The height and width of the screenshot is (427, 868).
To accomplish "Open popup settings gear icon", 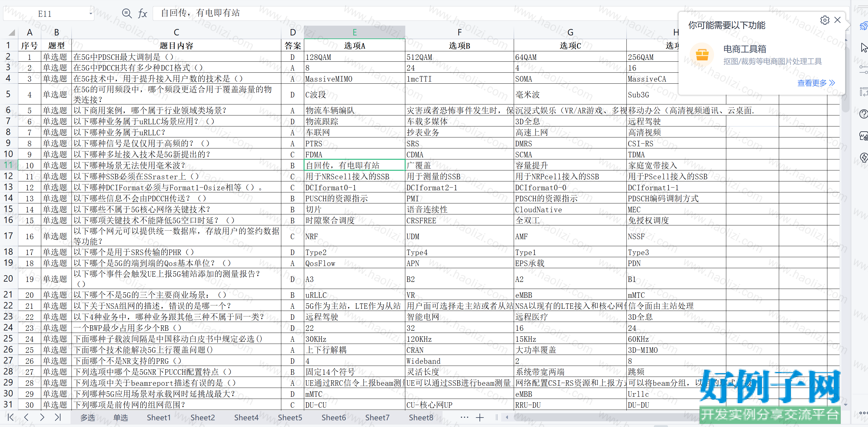I will click(x=825, y=20).
